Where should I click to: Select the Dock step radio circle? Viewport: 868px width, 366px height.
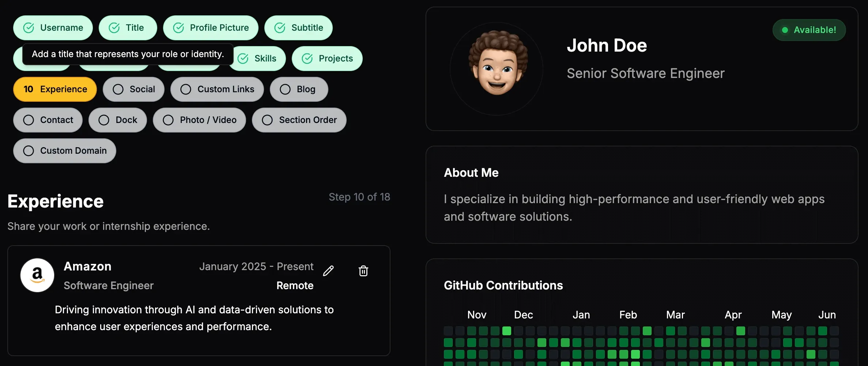point(104,120)
